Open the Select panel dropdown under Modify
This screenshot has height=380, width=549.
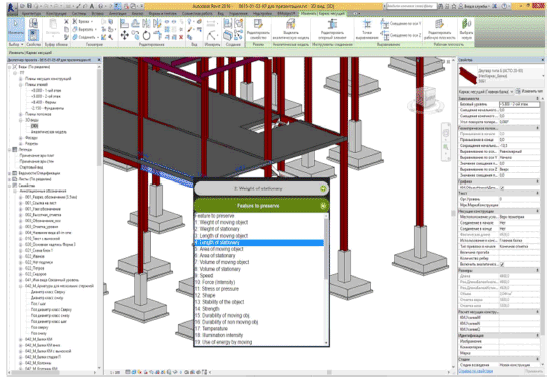16,44
